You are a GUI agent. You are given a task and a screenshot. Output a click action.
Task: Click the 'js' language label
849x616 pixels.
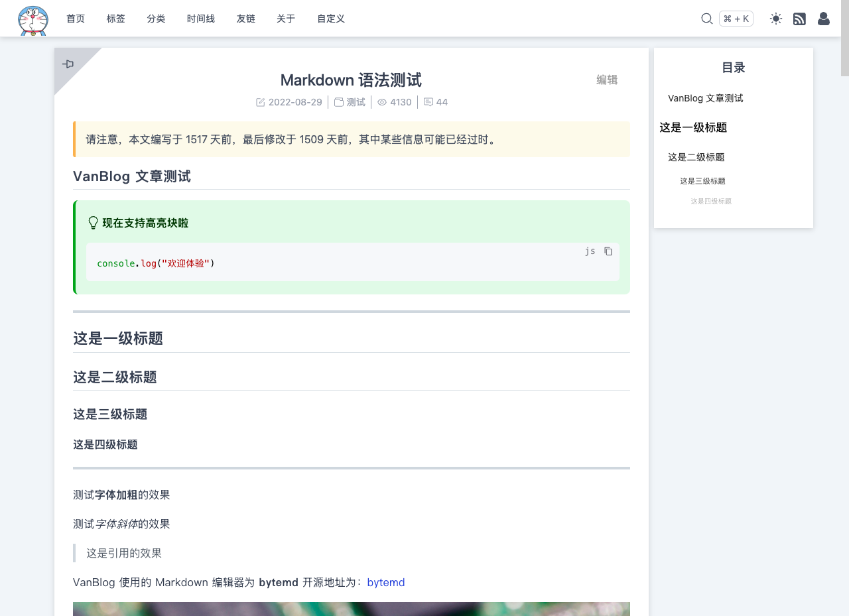(x=590, y=251)
